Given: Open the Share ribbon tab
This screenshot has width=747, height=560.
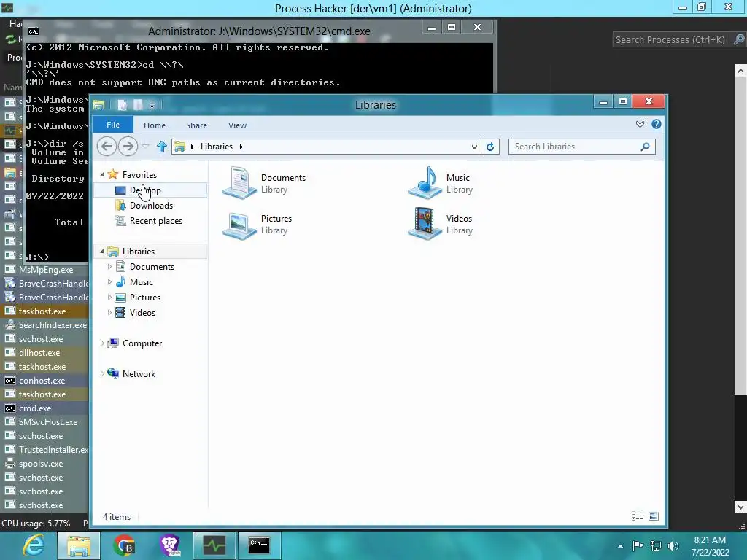Looking at the screenshot, I should tap(196, 125).
